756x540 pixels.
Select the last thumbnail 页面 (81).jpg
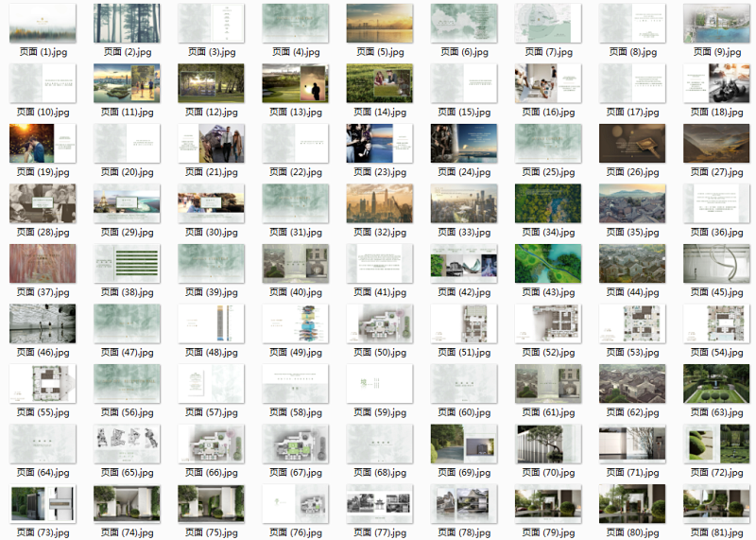(716, 504)
